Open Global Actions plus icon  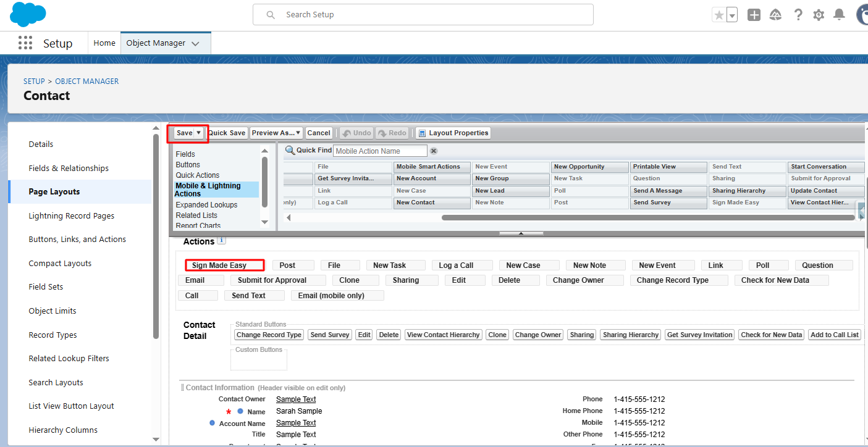754,15
